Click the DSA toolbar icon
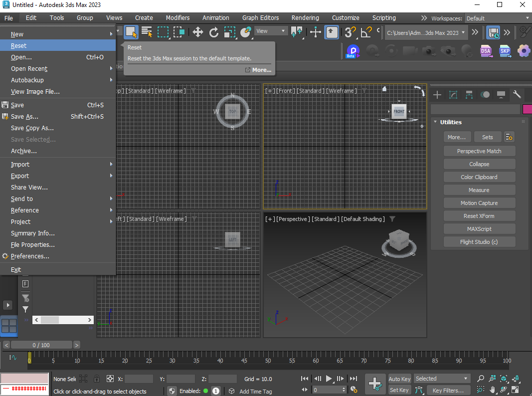The height and width of the screenshot is (396, 532). click(486, 51)
